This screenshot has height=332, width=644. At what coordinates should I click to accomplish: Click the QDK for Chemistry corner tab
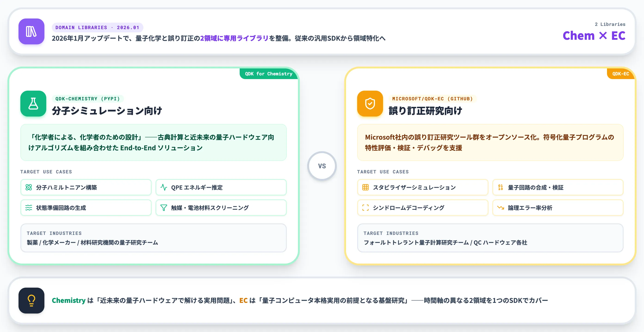click(x=269, y=74)
